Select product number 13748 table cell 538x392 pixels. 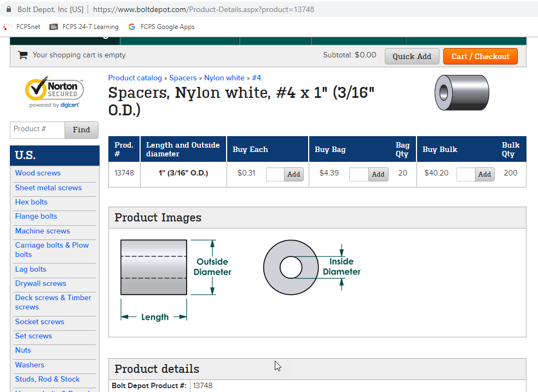click(124, 173)
